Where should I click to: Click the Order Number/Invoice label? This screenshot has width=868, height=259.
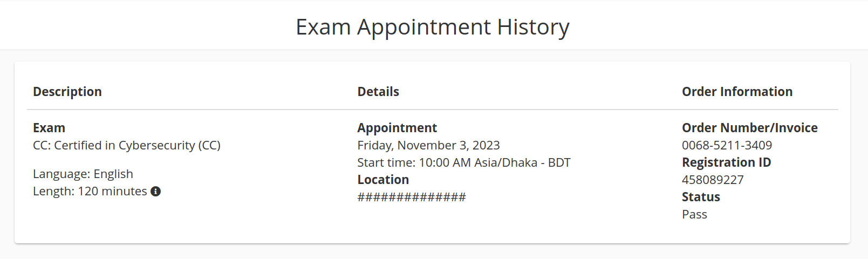point(750,128)
